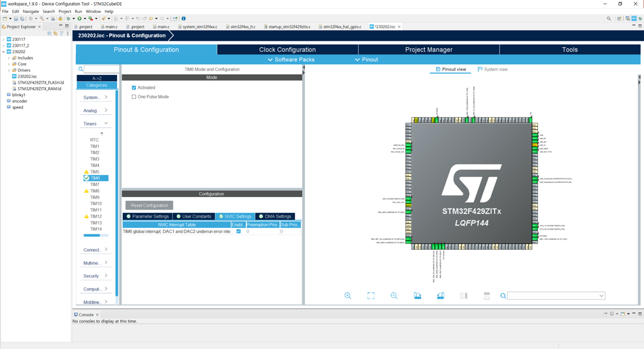The height and width of the screenshot is (349, 644).
Task: Zoom out of the pinout chip view
Action: [394, 296]
